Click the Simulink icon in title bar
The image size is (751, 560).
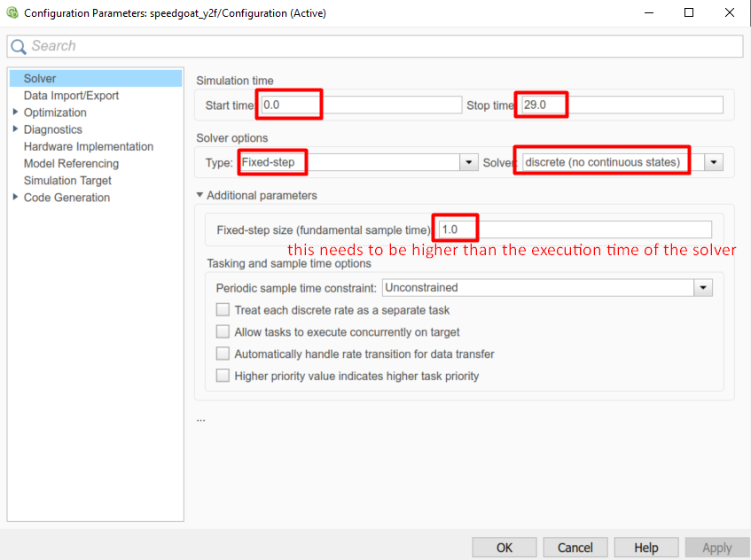coord(12,12)
